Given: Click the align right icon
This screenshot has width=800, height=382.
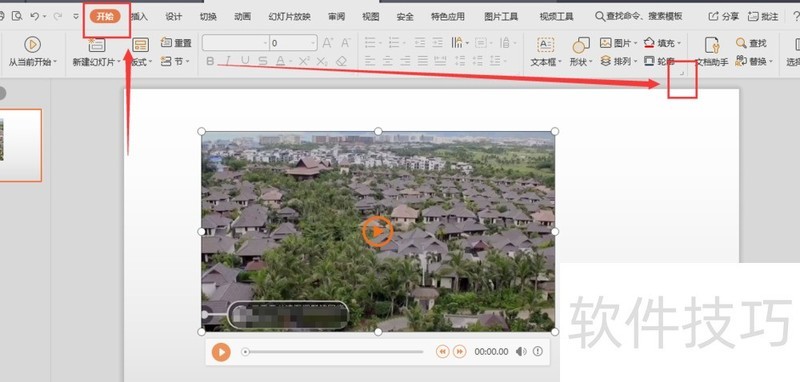Looking at the screenshot, I should (405, 61).
